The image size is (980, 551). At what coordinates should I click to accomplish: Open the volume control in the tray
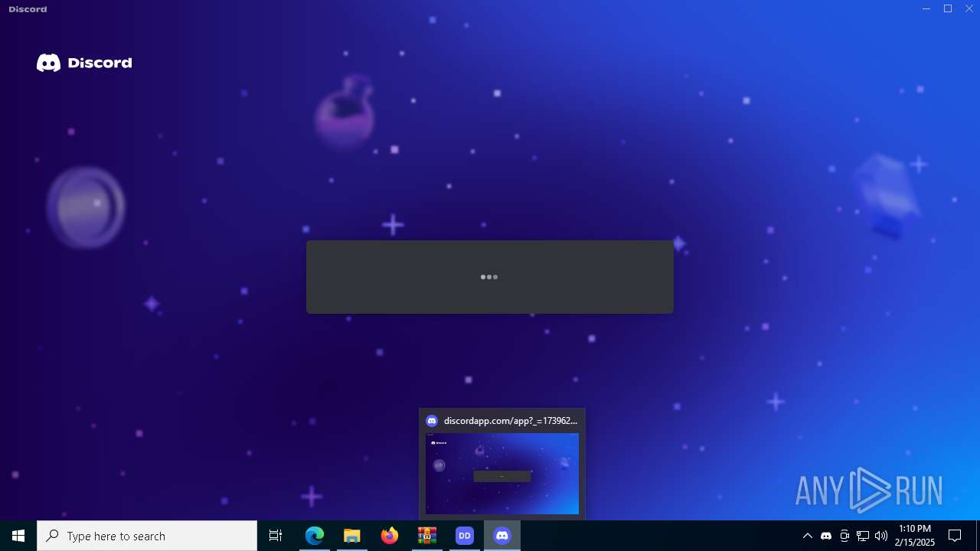[881, 536]
